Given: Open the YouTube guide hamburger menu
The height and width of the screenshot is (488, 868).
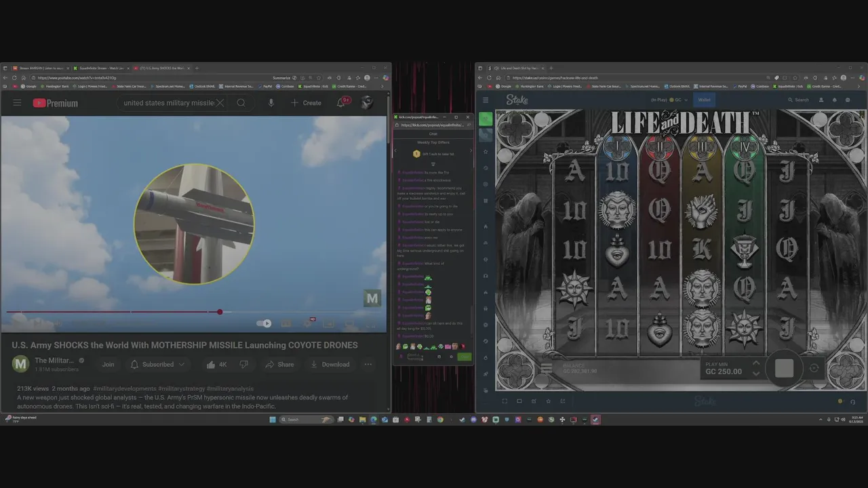Looking at the screenshot, I should pyautogui.click(x=17, y=103).
